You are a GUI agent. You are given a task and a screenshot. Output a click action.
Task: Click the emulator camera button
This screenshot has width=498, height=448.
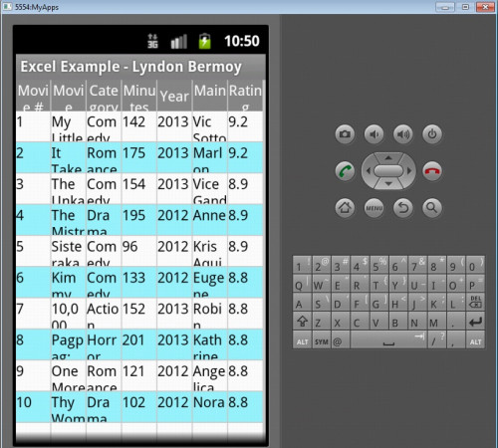tap(345, 134)
